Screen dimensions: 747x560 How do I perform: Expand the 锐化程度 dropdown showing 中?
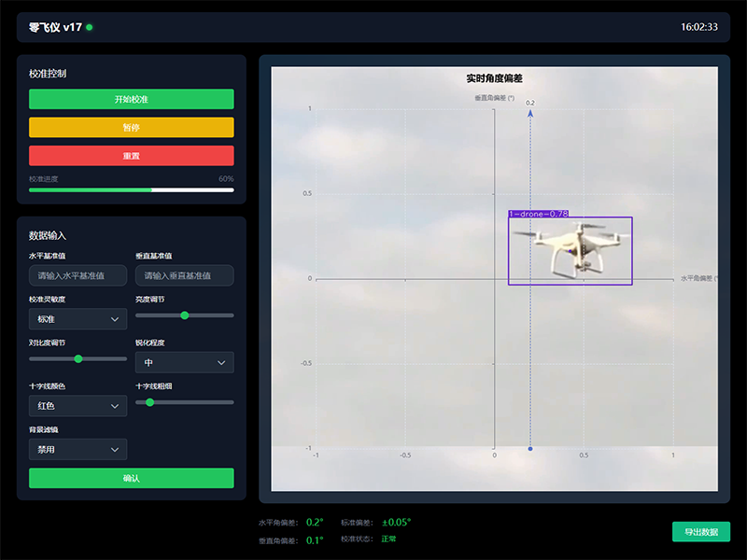point(184,362)
